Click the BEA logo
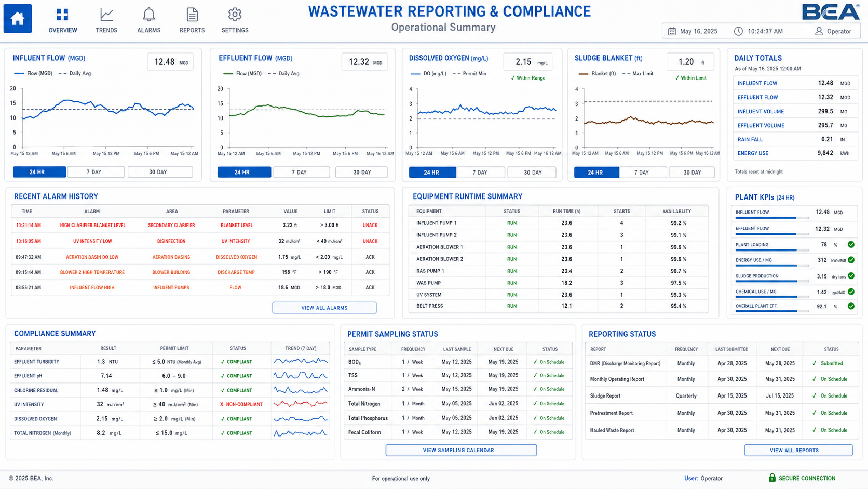Image resolution: width=868 pixels, height=489 pixels. click(831, 12)
